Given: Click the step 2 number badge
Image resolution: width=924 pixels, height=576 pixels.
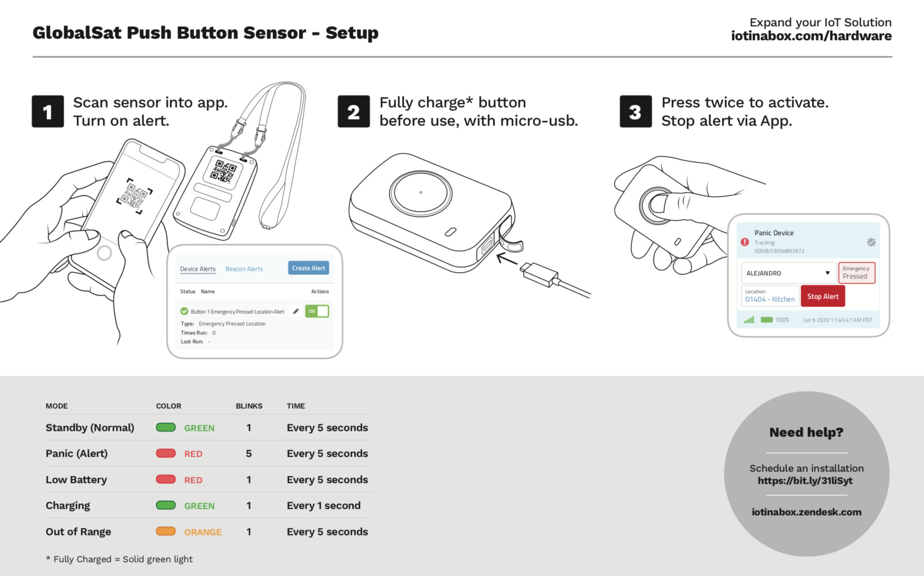Looking at the screenshot, I should tap(354, 111).
